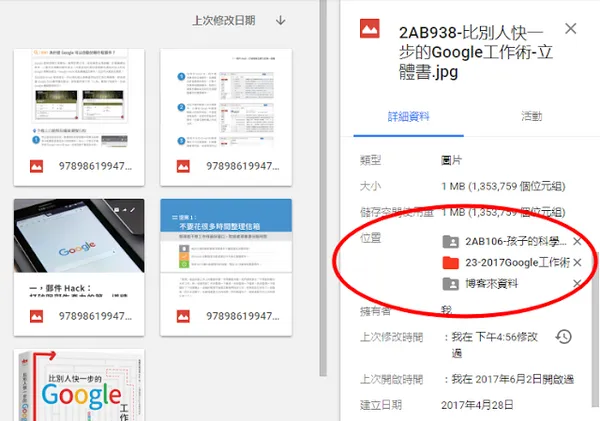The height and width of the screenshot is (421, 600).
Task: Click the creation date 2017年4月28日
Action: click(x=477, y=405)
